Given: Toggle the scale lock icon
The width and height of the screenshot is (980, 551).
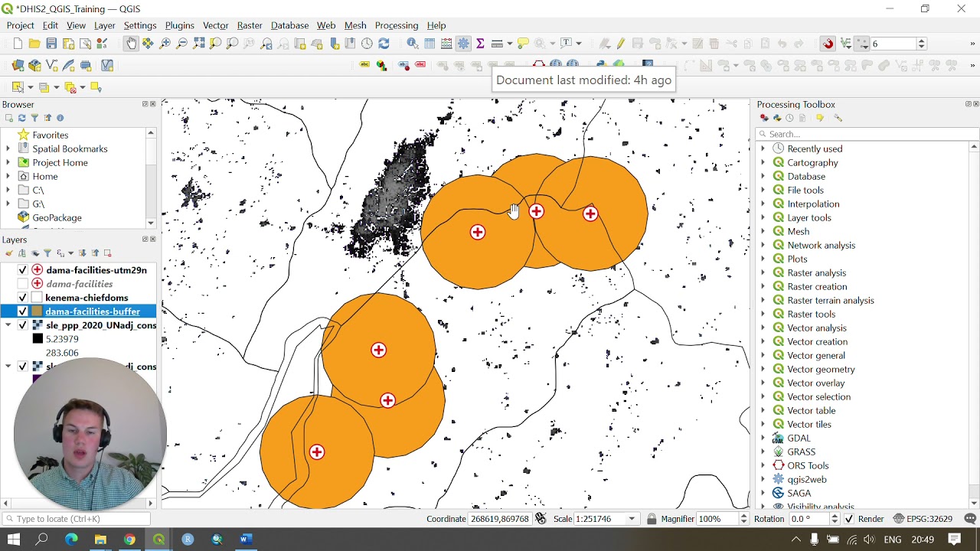Looking at the screenshot, I should [652, 519].
